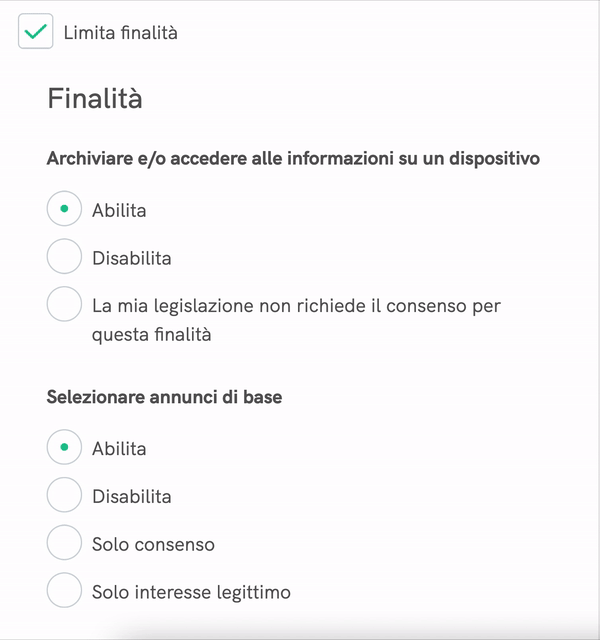Screen dimensions: 600x640
Task: Select Abilita radio under Selezionare annunci di base
Action: pyautogui.click(x=64, y=447)
